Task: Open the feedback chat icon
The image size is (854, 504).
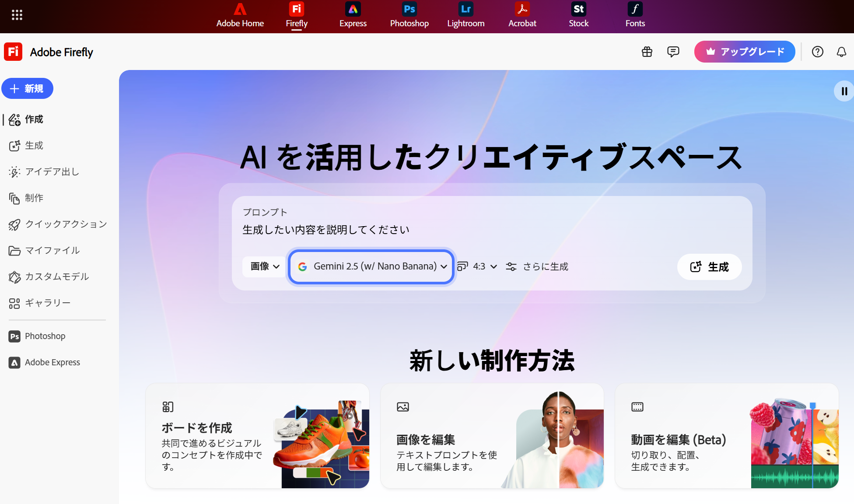Action: tap(673, 52)
